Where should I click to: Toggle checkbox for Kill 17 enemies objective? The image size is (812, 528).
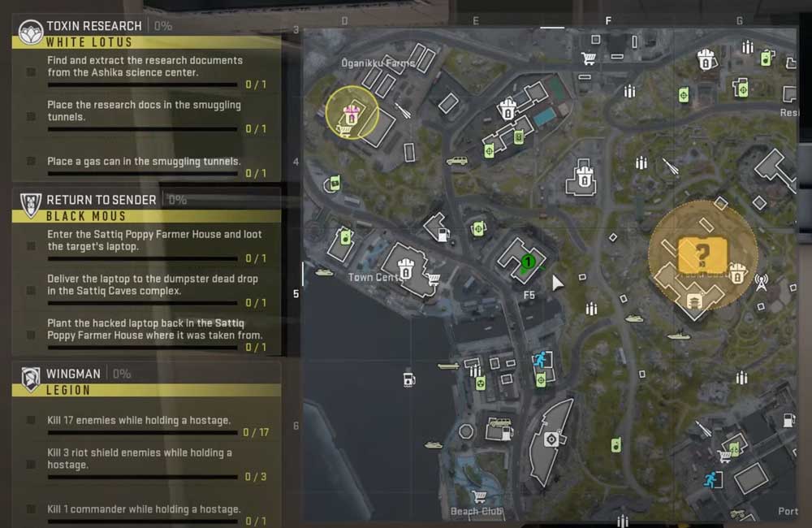click(31, 420)
